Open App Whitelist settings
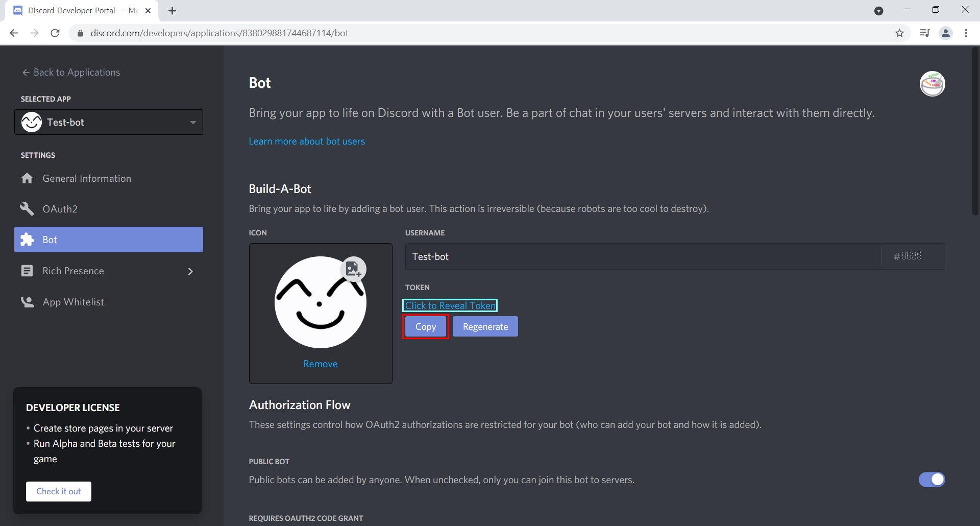 coord(109,302)
